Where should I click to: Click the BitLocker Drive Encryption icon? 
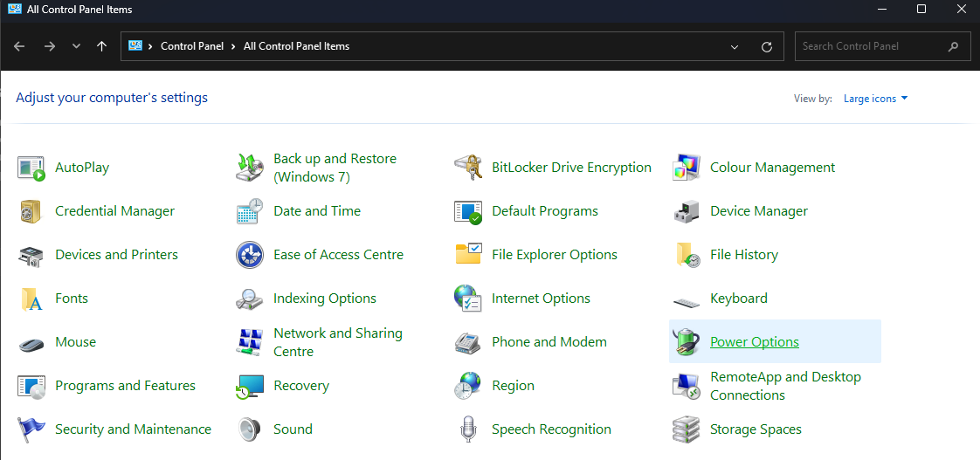pyautogui.click(x=468, y=168)
